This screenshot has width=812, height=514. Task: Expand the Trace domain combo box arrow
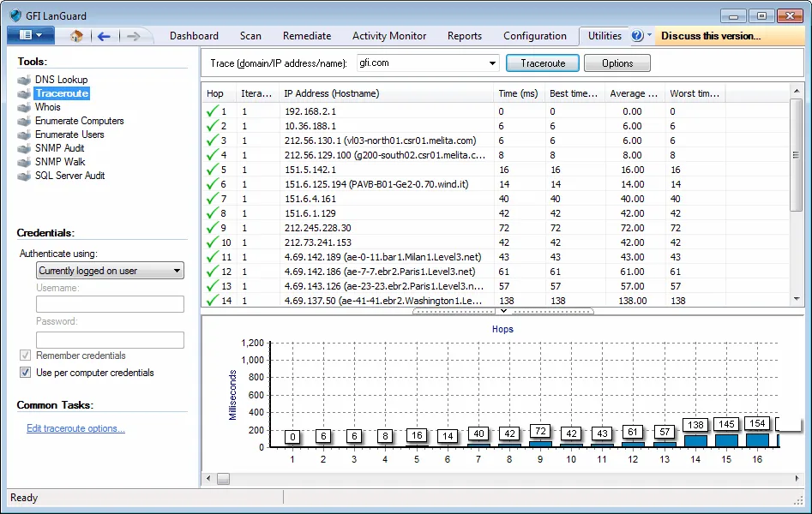[x=492, y=63]
